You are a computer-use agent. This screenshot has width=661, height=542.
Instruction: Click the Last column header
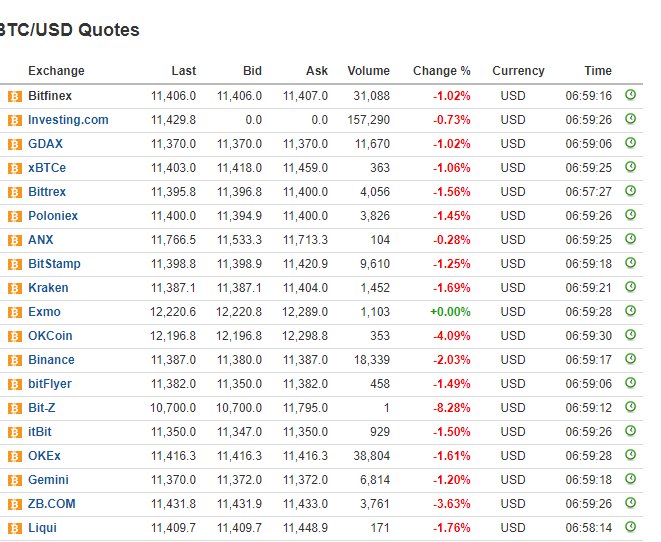point(184,71)
